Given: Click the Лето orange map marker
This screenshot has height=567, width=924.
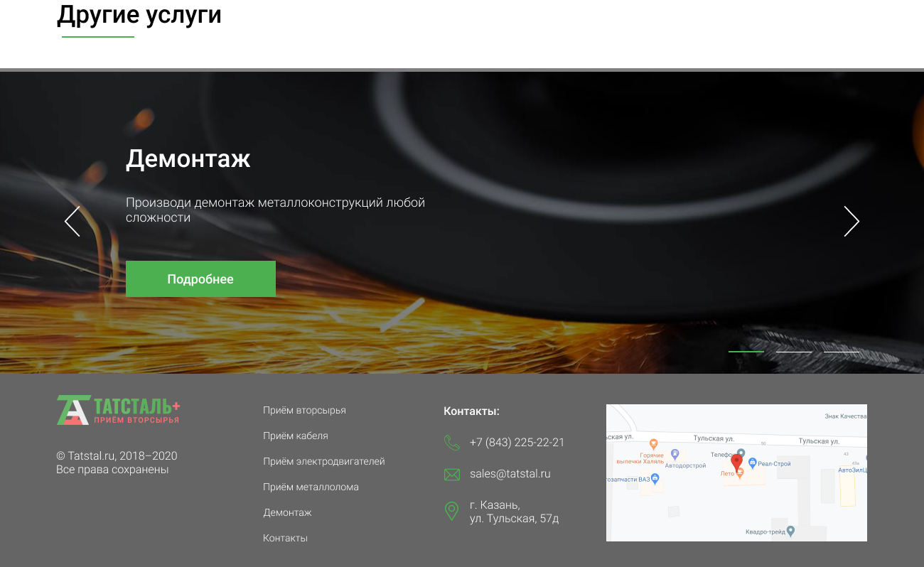Looking at the screenshot, I should 739,474.
